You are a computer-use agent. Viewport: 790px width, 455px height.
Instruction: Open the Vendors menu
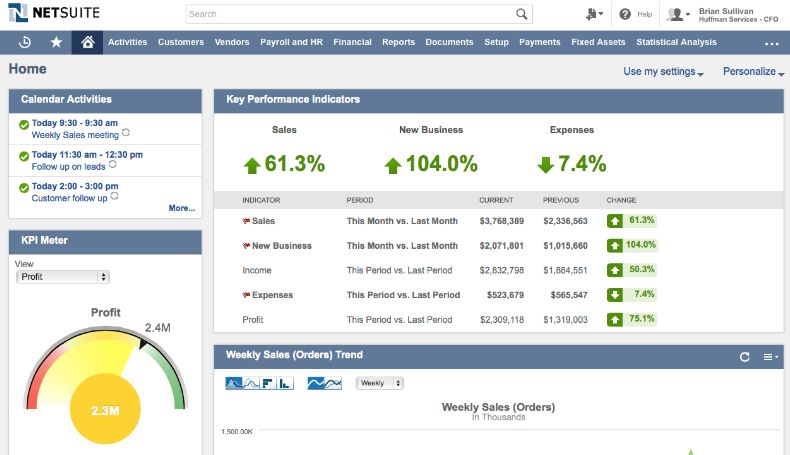coord(232,42)
